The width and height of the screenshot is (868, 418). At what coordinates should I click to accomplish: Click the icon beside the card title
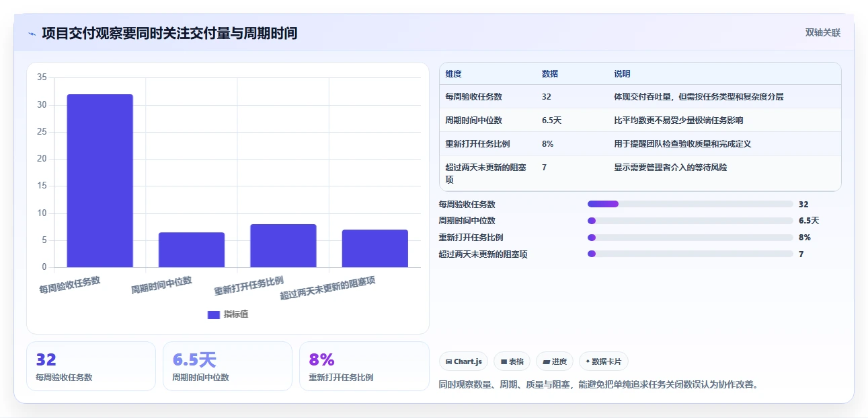(x=32, y=33)
